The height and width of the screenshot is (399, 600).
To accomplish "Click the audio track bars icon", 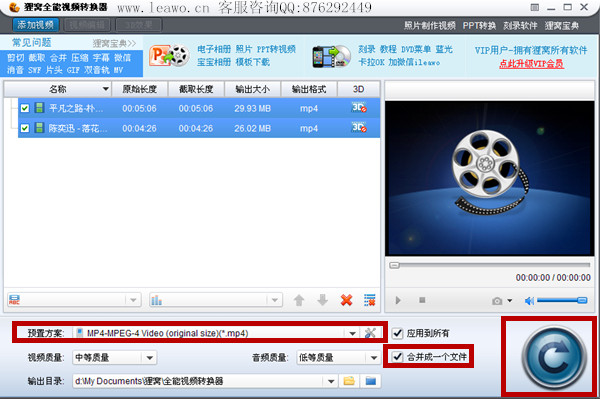I will (x=156, y=300).
